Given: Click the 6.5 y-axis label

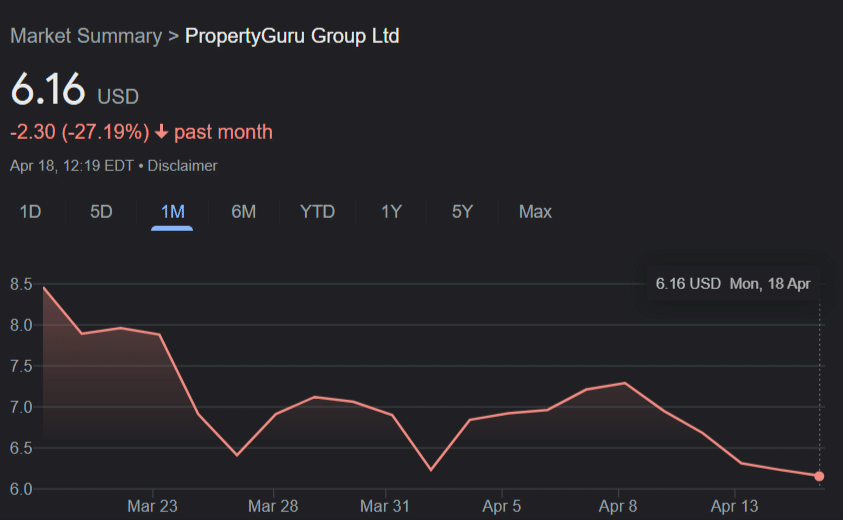Looking at the screenshot, I should (21, 448).
